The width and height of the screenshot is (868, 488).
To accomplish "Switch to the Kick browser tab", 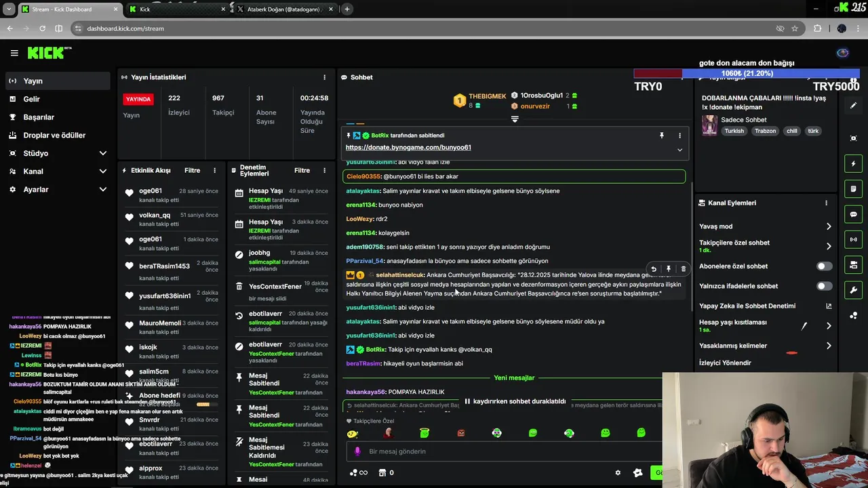I will point(177,9).
